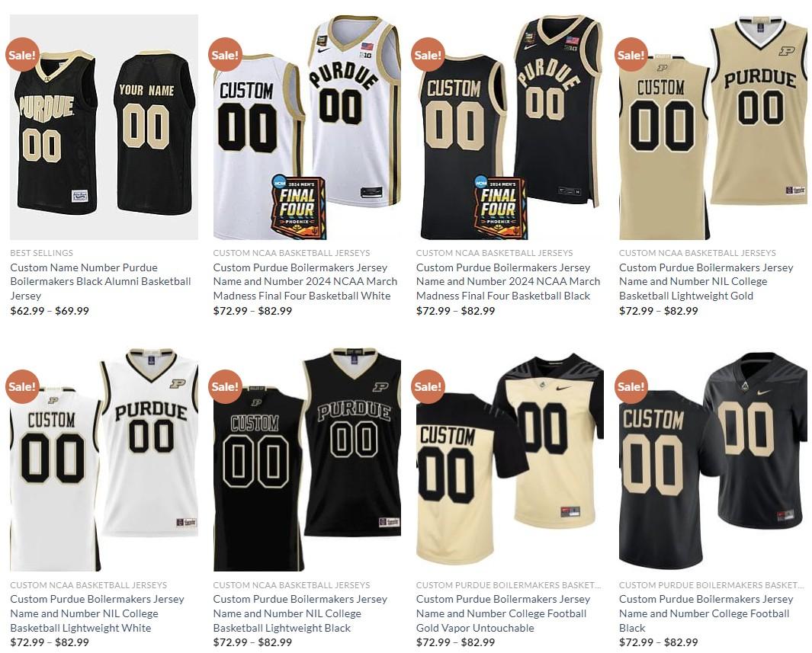812x653 pixels.
Task: Open Custom Name Number Purdue Black Alumni title
Action: click(x=101, y=281)
